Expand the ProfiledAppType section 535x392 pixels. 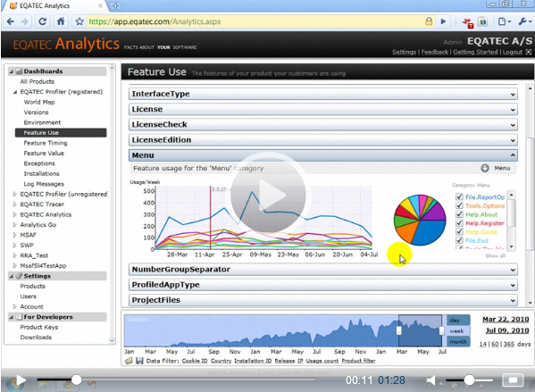(322, 285)
